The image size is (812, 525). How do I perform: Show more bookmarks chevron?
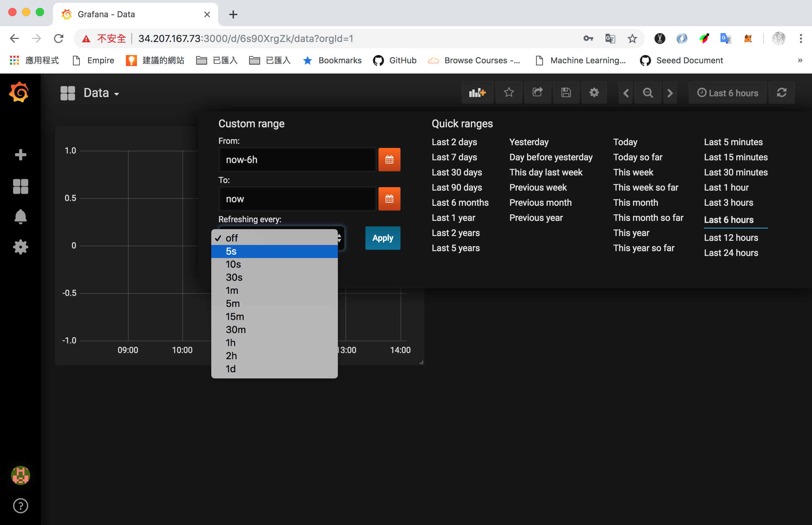800,61
